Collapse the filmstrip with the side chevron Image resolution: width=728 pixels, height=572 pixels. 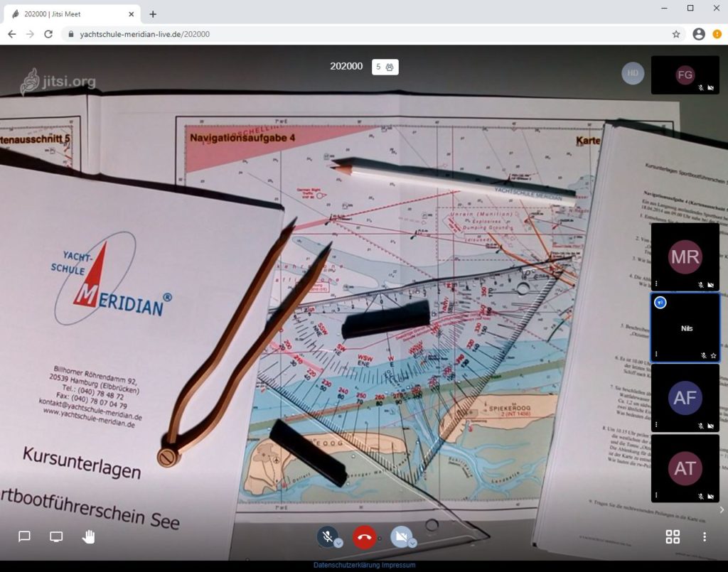(722, 509)
